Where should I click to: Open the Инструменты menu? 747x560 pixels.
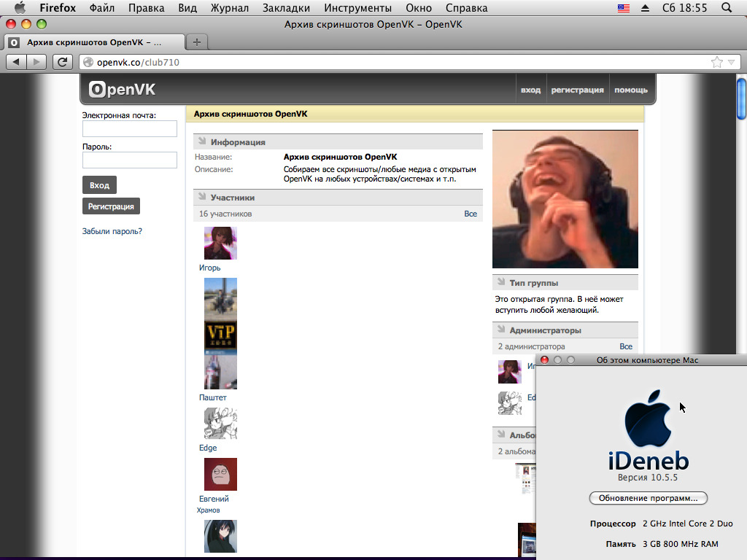(357, 8)
